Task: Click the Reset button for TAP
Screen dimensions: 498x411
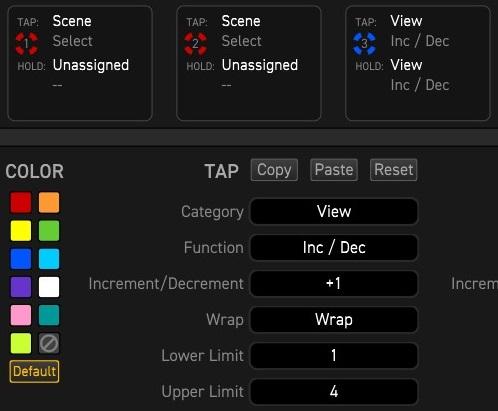Action: click(394, 170)
